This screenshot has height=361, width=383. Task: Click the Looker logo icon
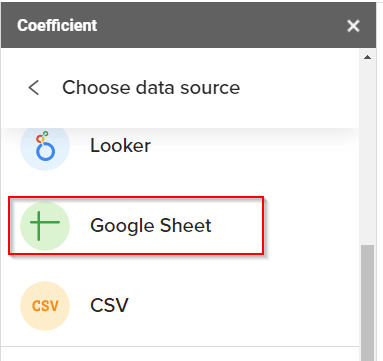[x=45, y=147]
